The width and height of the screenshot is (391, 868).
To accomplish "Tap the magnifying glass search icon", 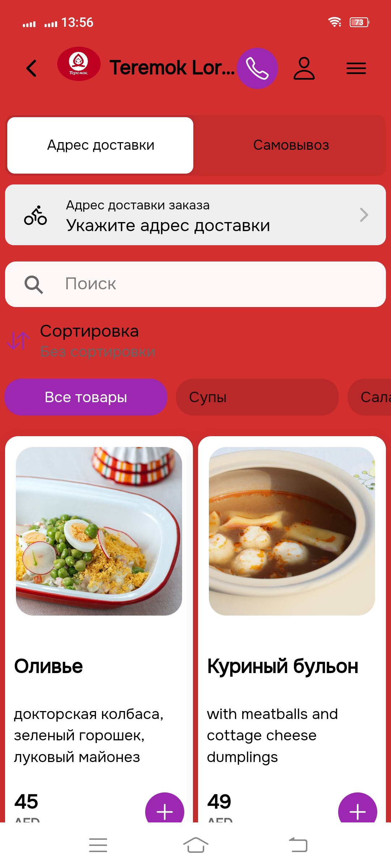I will (34, 285).
